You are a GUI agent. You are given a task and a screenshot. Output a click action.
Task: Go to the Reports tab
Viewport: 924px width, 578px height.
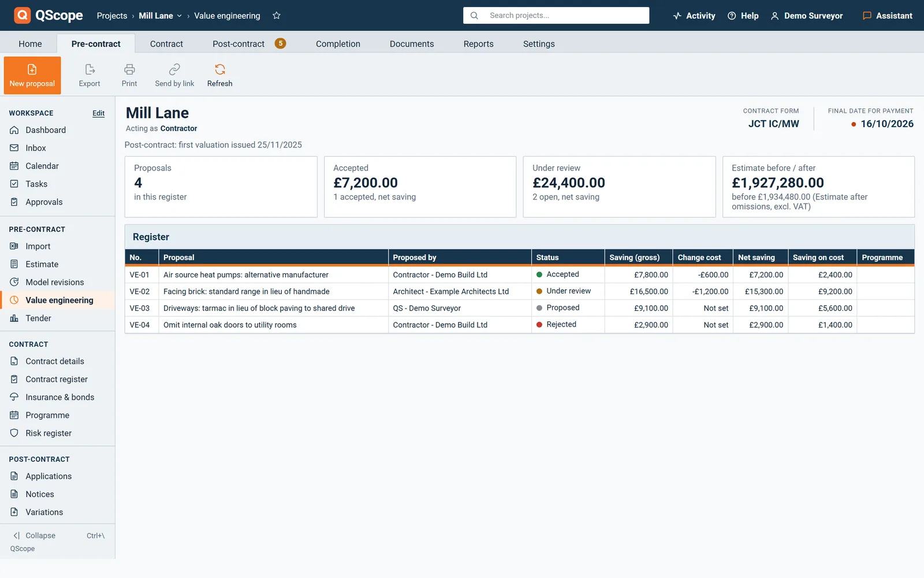click(x=478, y=43)
